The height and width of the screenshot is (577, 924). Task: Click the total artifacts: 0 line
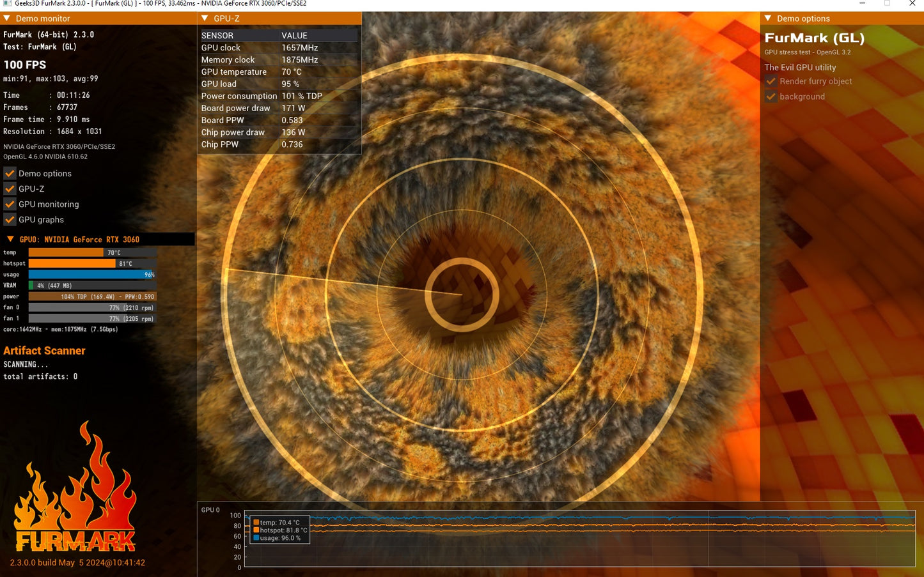tap(40, 377)
